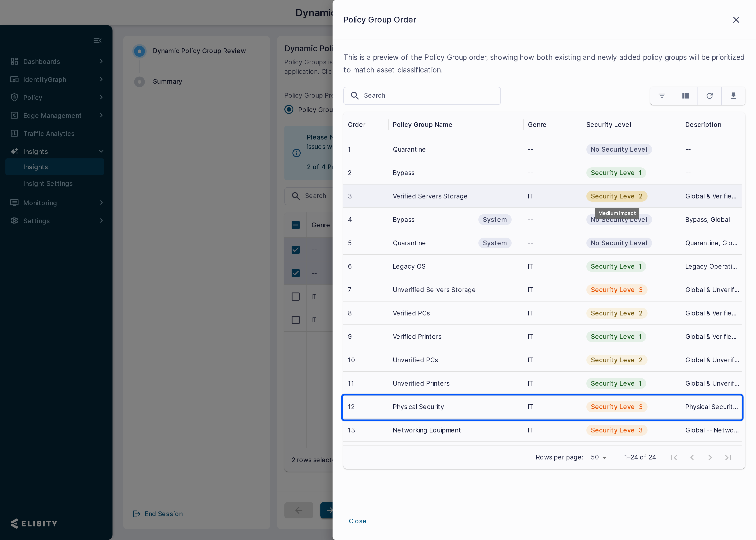This screenshot has height=540, width=756.
Task: Click the Verified Servers Storage name
Action: click(x=430, y=196)
